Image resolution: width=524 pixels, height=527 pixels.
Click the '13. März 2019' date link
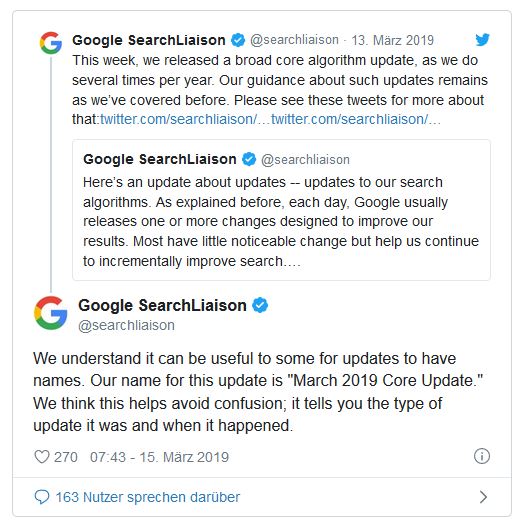pos(393,40)
